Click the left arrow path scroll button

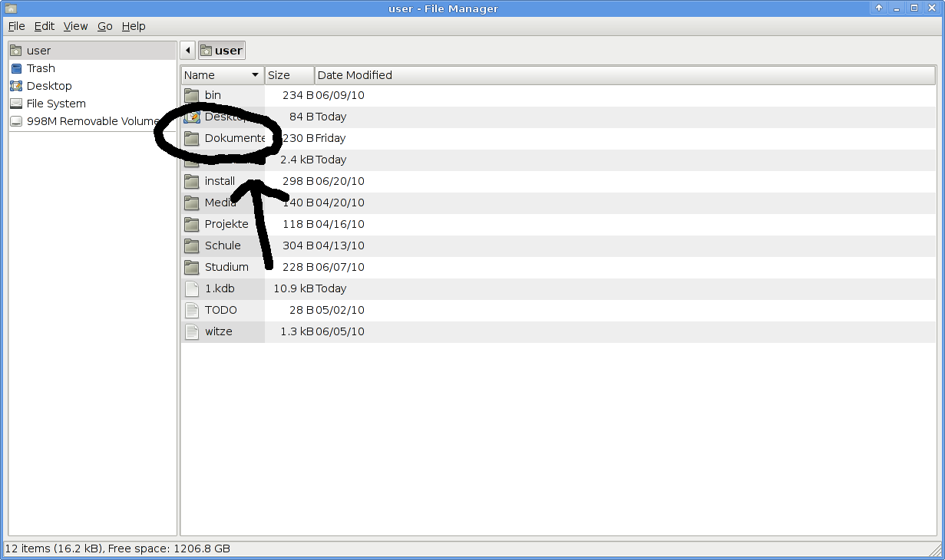point(188,51)
